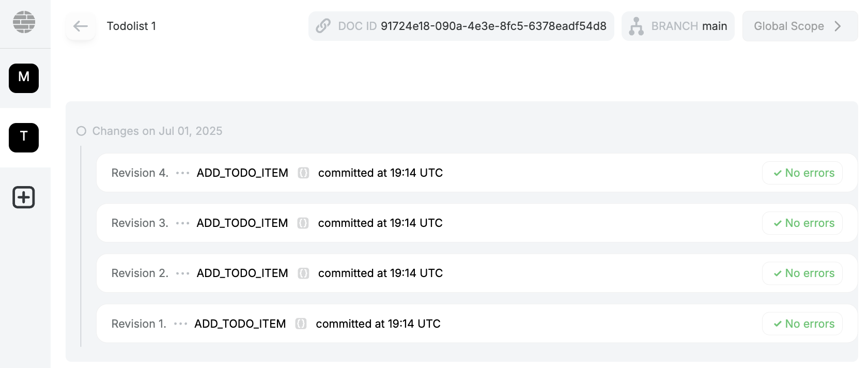This screenshot has height=368, width=868.
Task: Copy the DOC ID link icon
Action: pos(323,26)
